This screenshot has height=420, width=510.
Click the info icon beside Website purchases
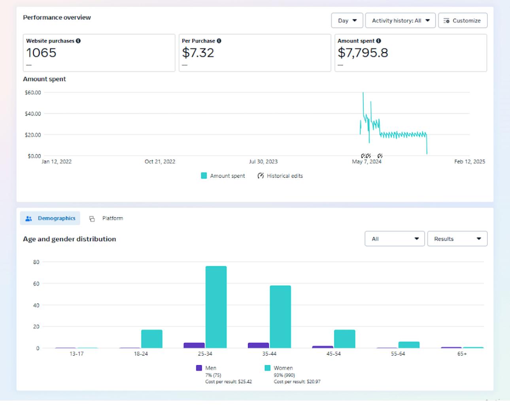pos(78,41)
